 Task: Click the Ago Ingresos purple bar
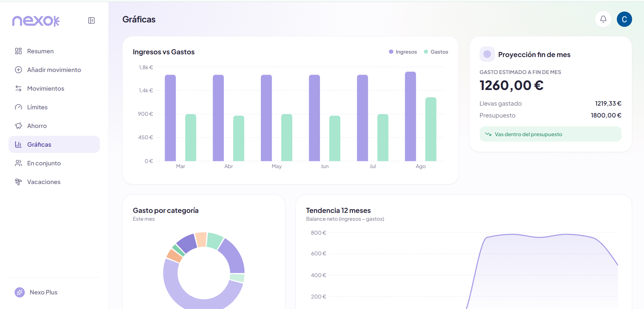pyautogui.click(x=410, y=116)
